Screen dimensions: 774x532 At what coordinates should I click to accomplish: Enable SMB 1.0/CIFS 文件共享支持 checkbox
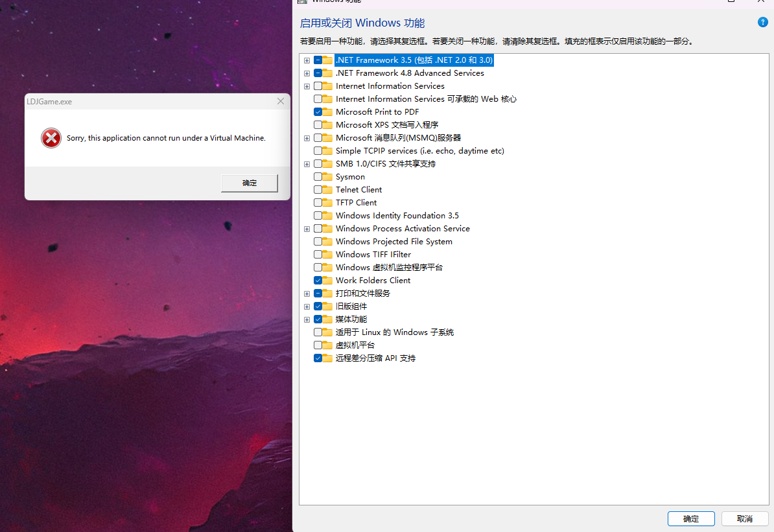pos(318,164)
